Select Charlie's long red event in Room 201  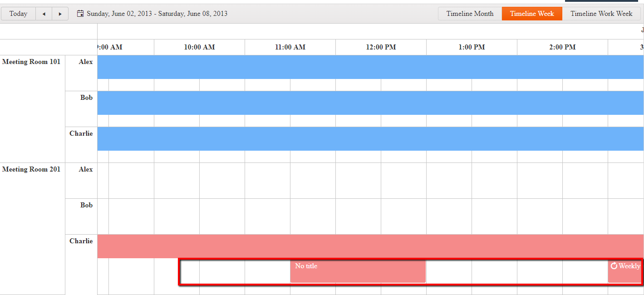tap(371, 246)
